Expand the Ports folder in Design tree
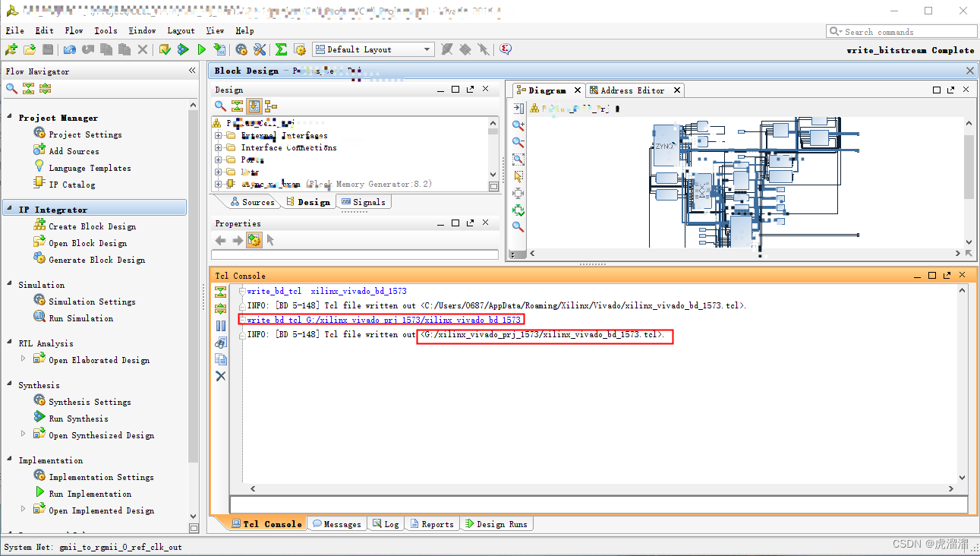This screenshot has height=556, width=980. (218, 159)
